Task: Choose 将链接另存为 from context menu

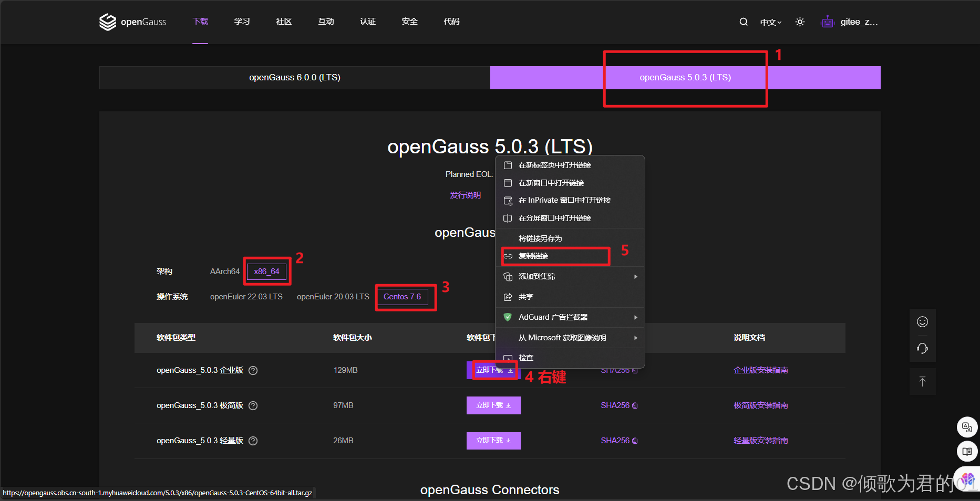Action: [x=570, y=238]
